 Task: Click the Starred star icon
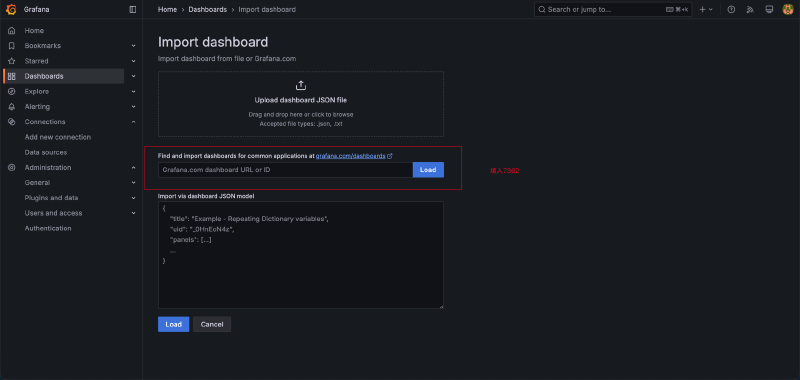tap(11, 61)
